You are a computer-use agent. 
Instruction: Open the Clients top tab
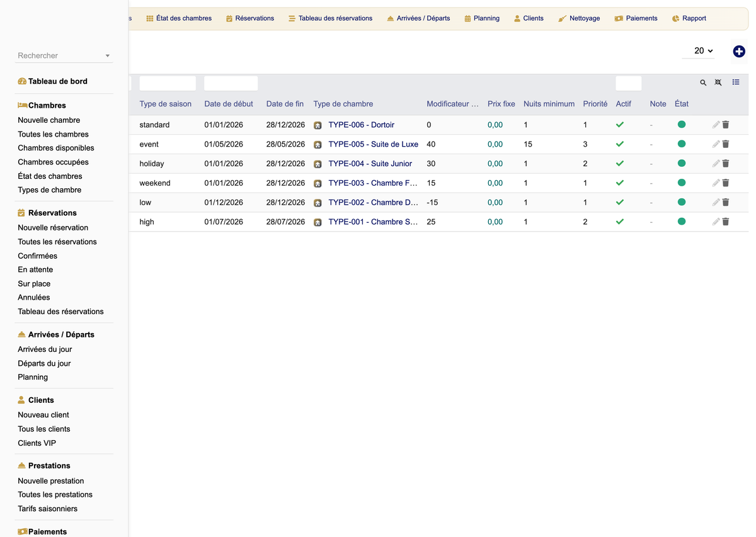click(x=529, y=18)
